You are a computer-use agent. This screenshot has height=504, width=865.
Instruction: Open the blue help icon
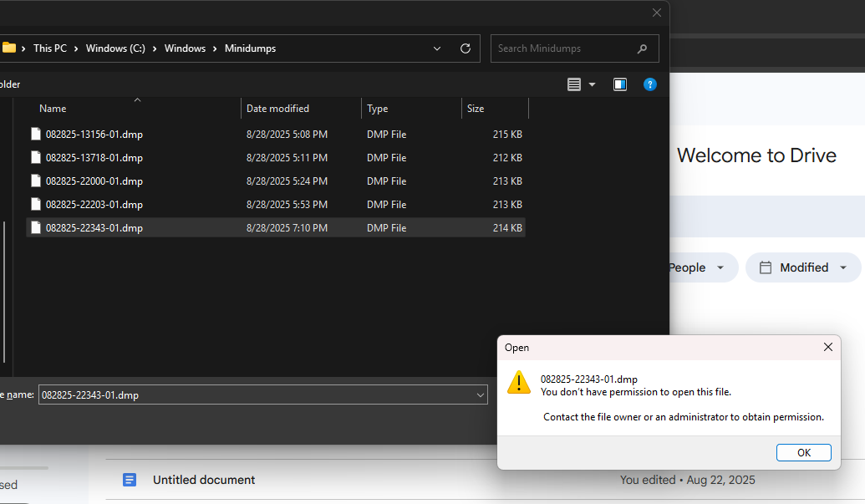tap(650, 84)
